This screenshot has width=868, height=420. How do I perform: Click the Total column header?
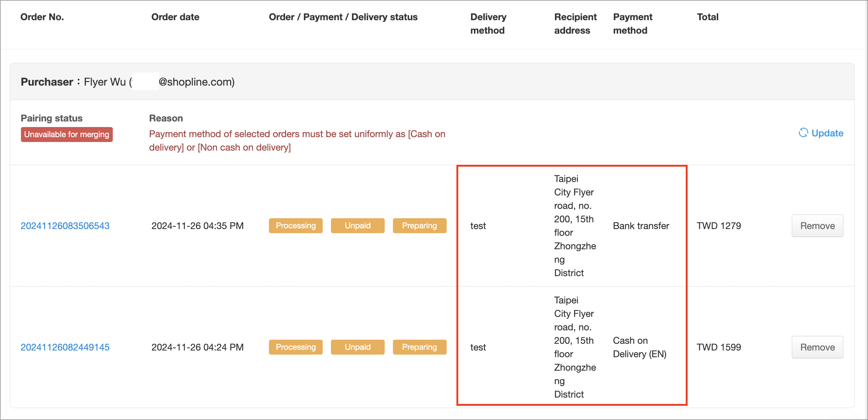coord(707,17)
